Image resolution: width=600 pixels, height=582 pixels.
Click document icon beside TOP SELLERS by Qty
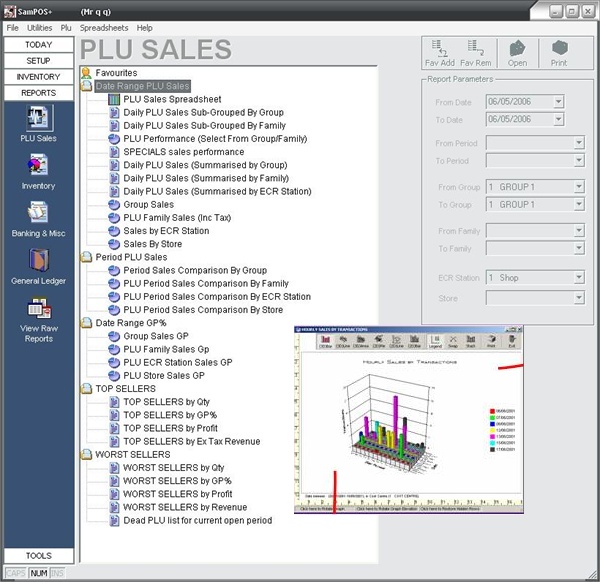[x=114, y=402]
